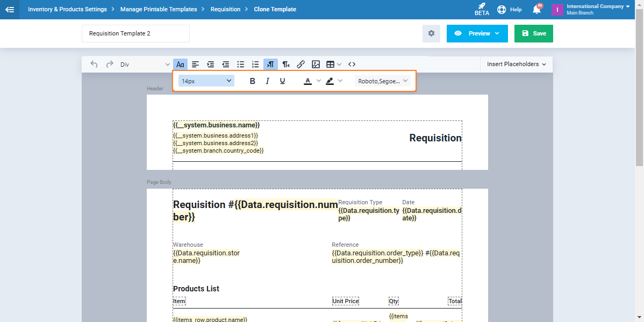Click the bulleted list icon
Screen dimensions: 644x322
pyautogui.click(x=241, y=65)
